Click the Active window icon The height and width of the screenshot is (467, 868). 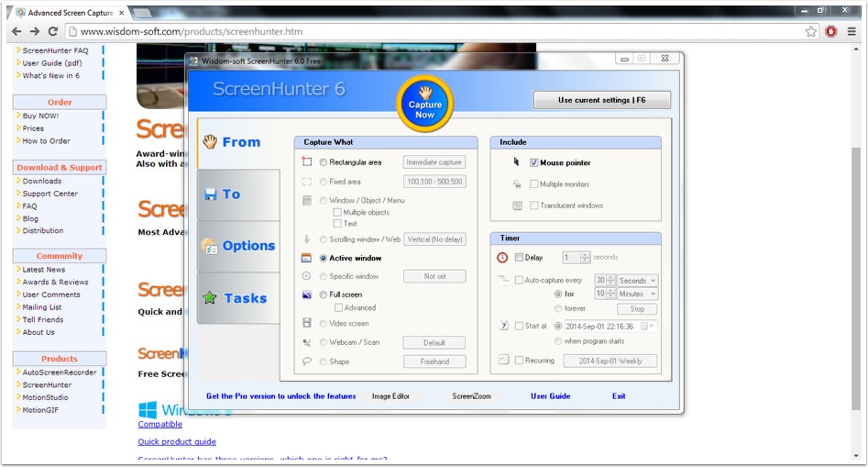pyautogui.click(x=307, y=259)
